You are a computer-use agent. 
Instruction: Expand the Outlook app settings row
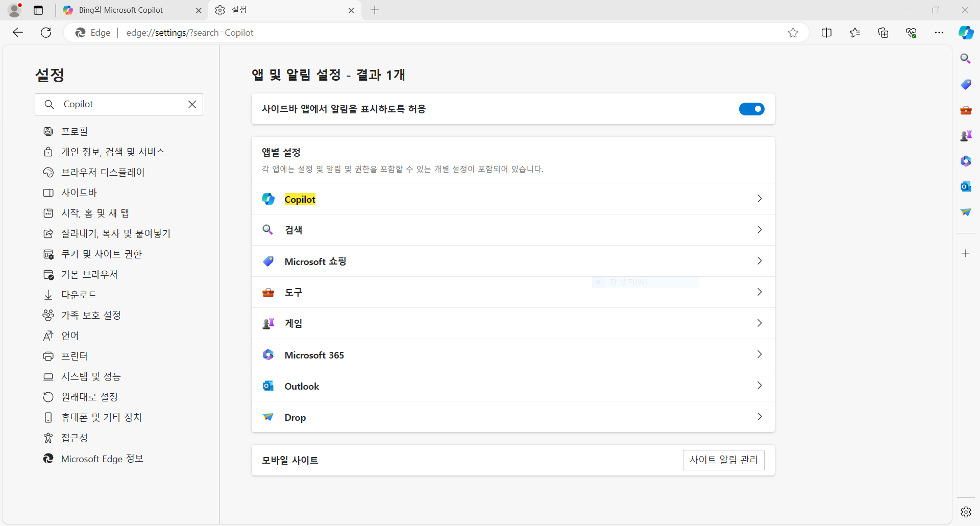[x=513, y=386]
